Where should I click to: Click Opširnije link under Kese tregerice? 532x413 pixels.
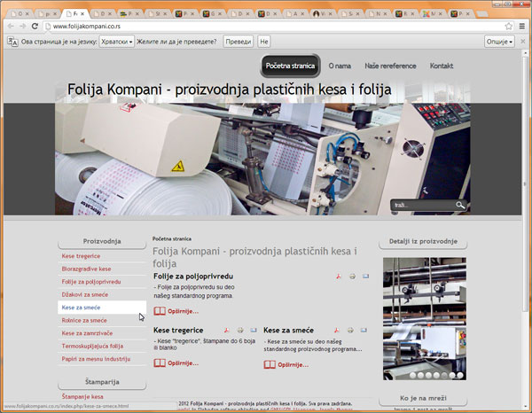pyautogui.click(x=176, y=363)
